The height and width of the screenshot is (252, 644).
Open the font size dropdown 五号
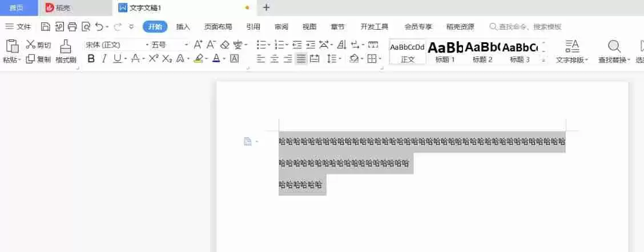tap(186, 45)
